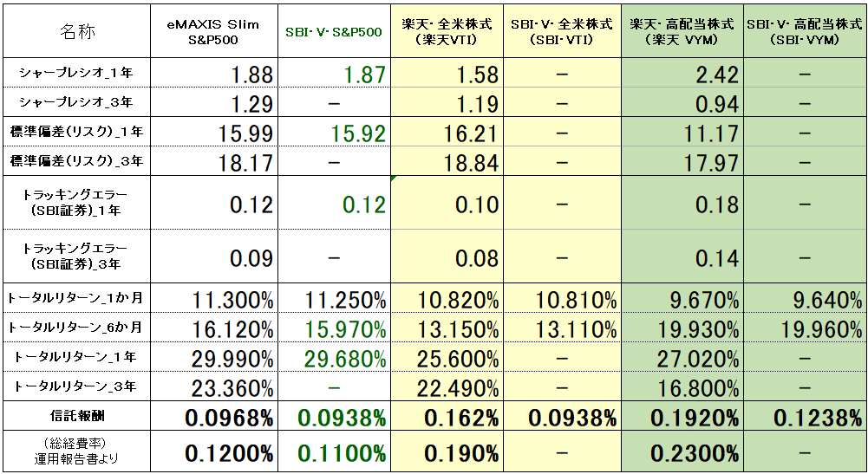Select row label シャープレシオ_1年
Screen dimensions: 868x474
[x=76, y=73]
